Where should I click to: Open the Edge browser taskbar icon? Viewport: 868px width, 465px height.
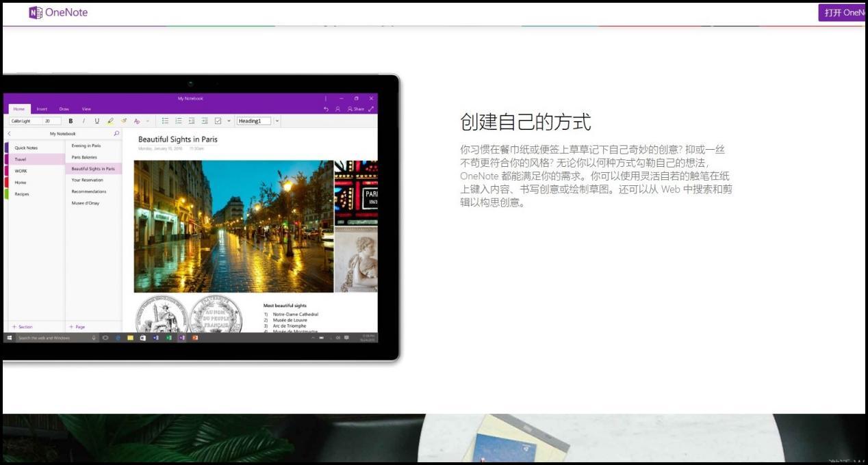pyautogui.click(x=118, y=338)
